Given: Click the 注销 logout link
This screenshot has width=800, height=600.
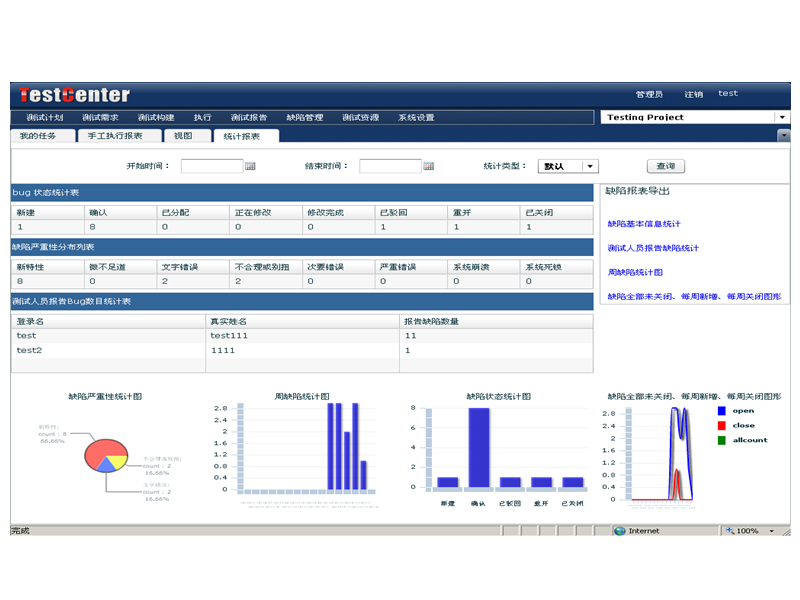Looking at the screenshot, I should [693, 94].
